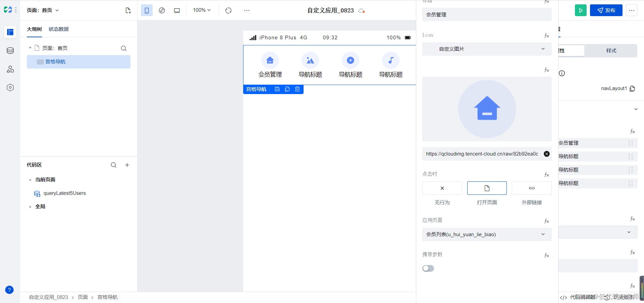This screenshot has height=303, width=644.
Task: Open the 100% zoom dropdown
Action: pos(202,10)
